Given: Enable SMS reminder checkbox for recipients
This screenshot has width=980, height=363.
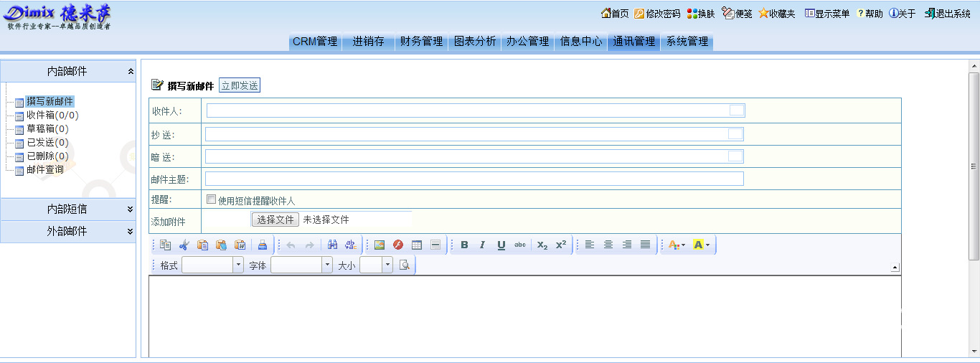Looking at the screenshot, I should (211, 199).
